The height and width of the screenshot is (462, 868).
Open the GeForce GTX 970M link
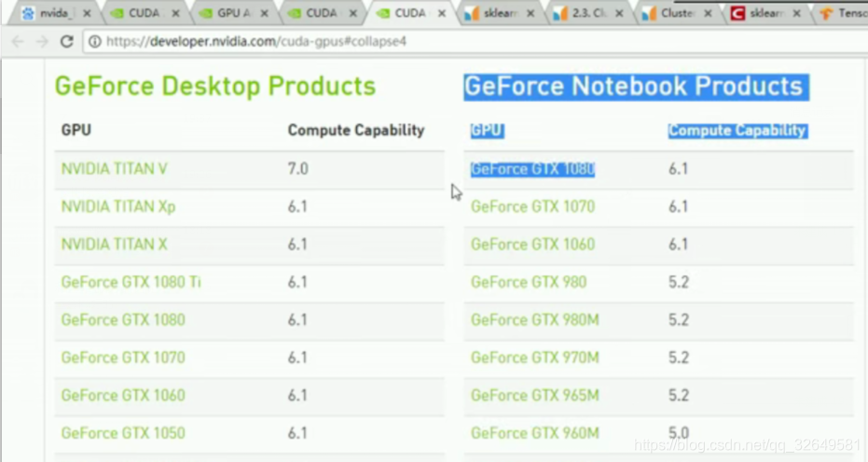tap(535, 357)
